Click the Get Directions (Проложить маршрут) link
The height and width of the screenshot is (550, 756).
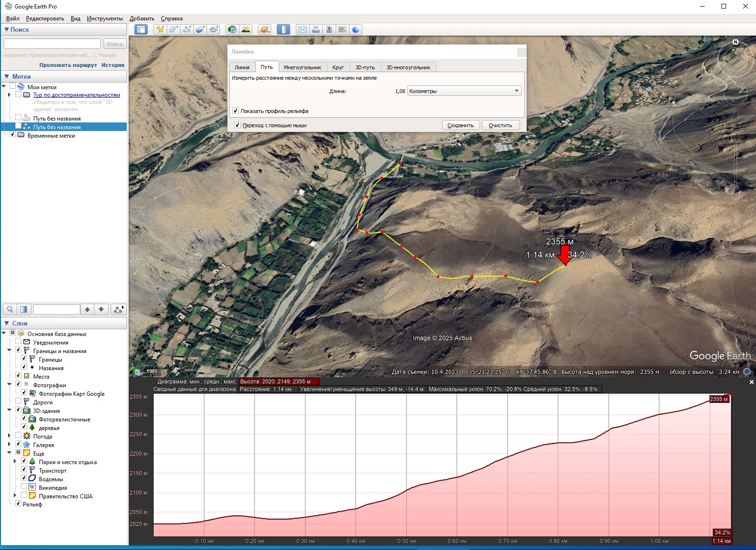pos(68,65)
